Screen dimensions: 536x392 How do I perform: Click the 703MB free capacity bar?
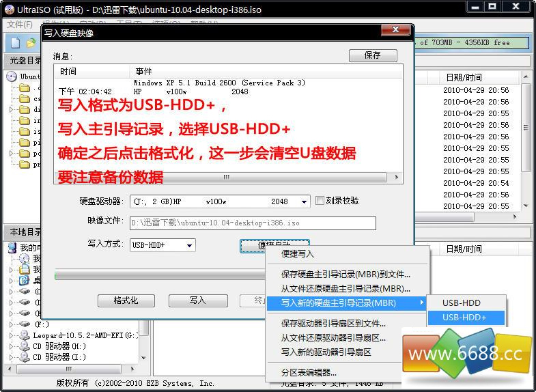pyautogui.click(x=471, y=43)
